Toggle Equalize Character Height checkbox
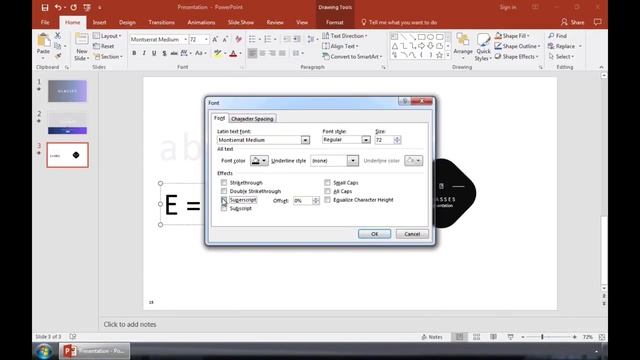 (327, 200)
